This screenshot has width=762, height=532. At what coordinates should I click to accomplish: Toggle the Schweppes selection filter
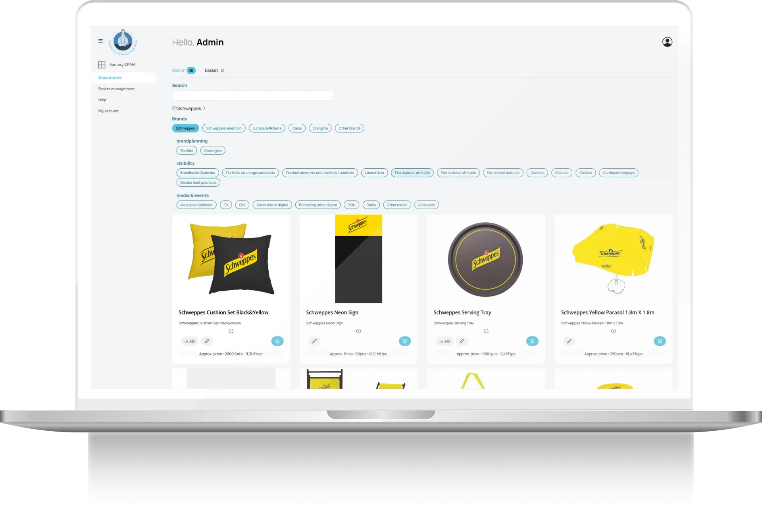[x=224, y=128]
